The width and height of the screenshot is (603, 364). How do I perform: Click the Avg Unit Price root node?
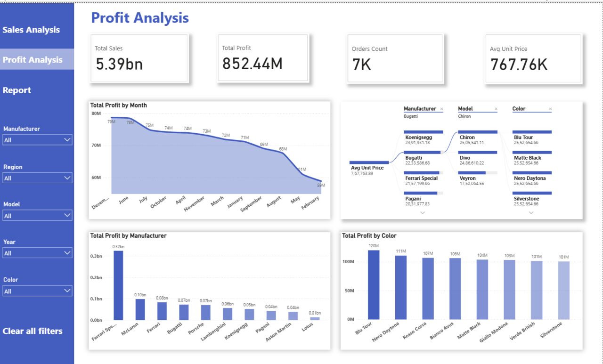point(369,168)
